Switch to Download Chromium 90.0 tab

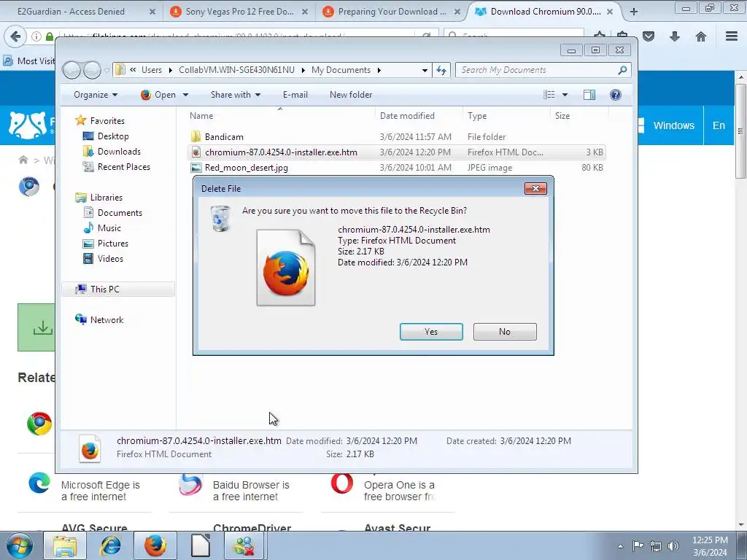click(544, 12)
